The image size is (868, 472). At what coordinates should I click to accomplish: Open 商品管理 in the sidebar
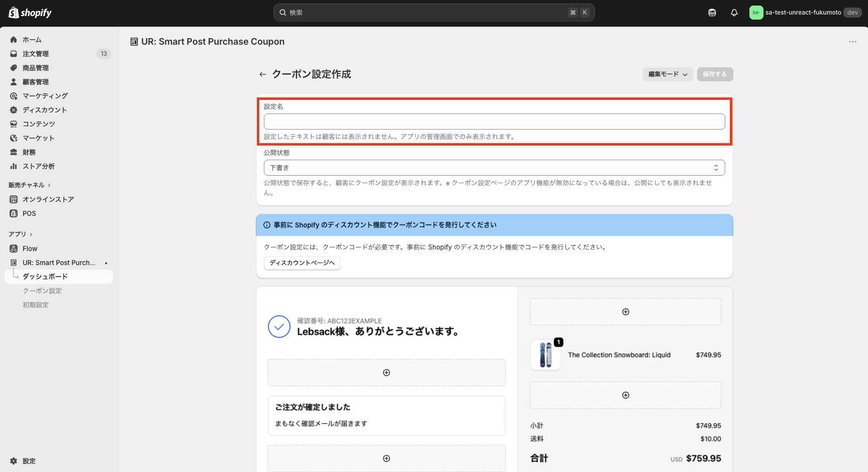(36, 68)
